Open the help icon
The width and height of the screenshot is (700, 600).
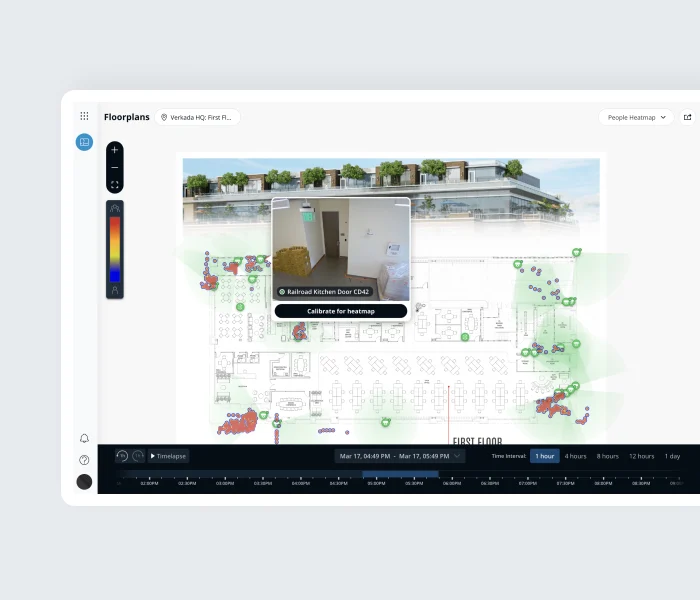click(84, 460)
